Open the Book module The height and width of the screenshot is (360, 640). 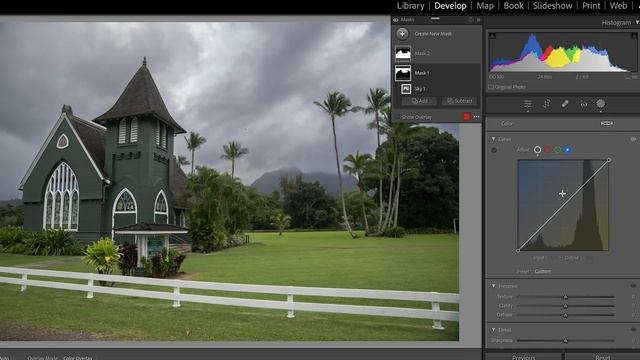click(x=513, y=6)
